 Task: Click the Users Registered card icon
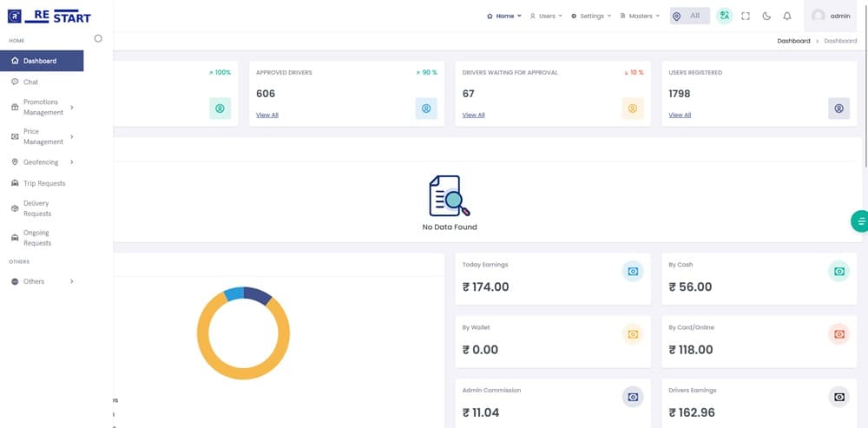pyautogui.click(x=838, y=109)
